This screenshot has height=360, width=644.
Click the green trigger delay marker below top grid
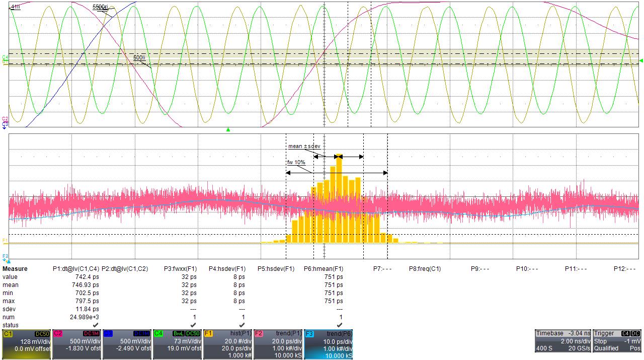(x=228, y=130)
